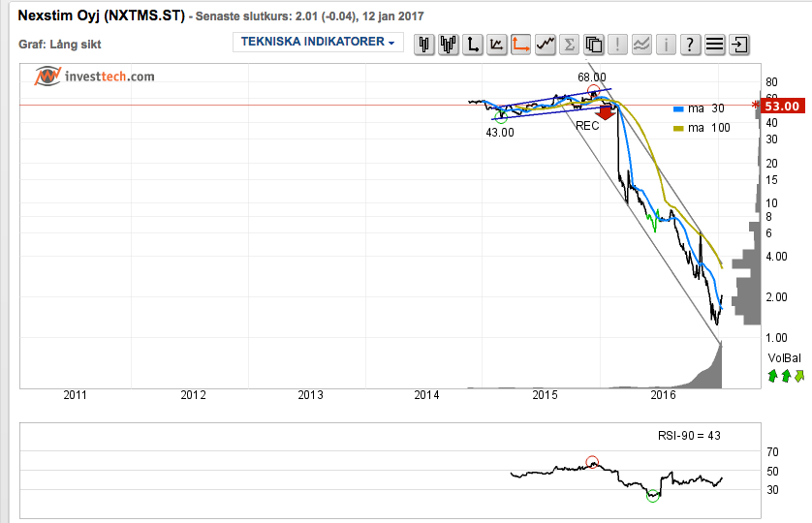Image resolution: width=812 pixels, height=523 pixels.
Task: Click the last yellow-green VolBal arrow
Action: (799, 376)
